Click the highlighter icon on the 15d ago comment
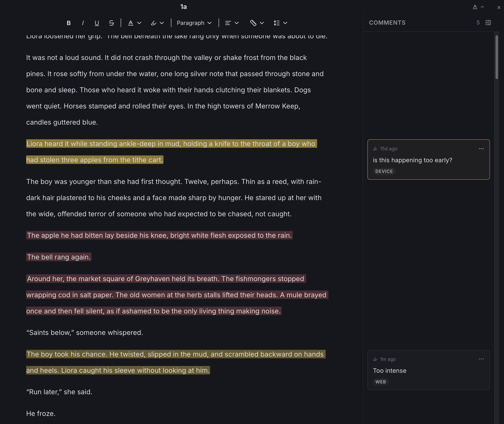The width and height of the screenshot is (504, 424). pyautogui.click(x=375, y=149)
